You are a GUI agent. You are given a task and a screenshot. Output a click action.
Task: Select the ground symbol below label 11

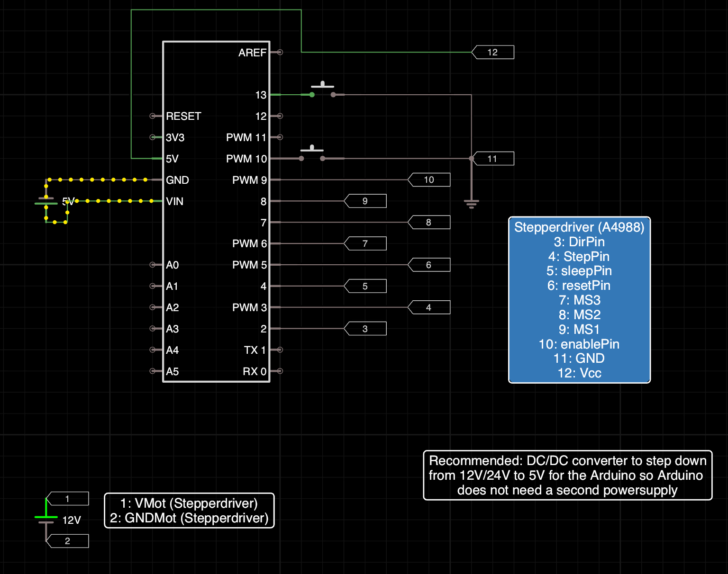[x=472, y=204]
